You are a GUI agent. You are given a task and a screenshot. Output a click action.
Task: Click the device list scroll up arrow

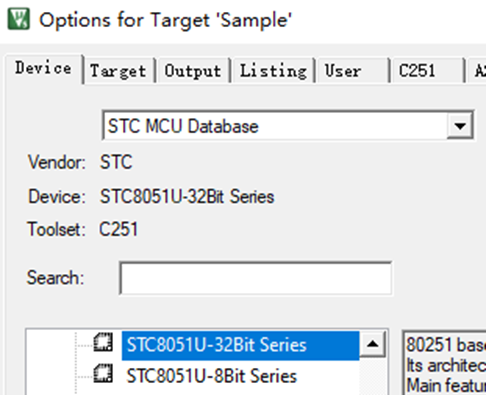[x=373, y=344]
